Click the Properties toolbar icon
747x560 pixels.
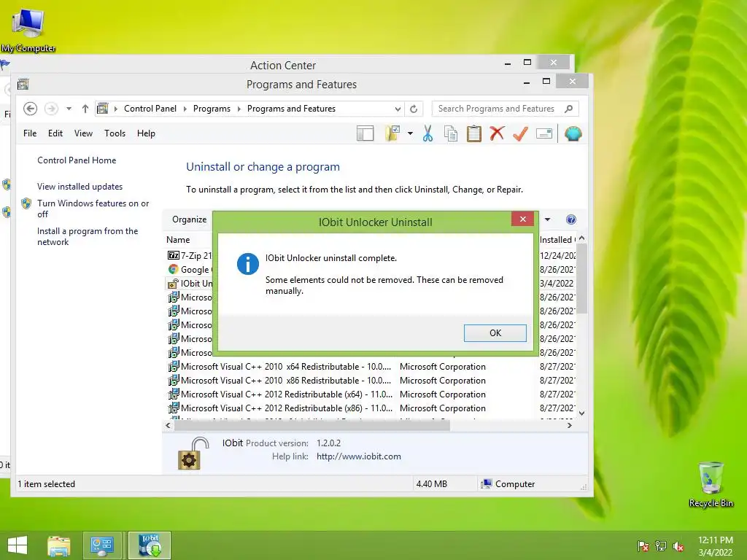point(544,134)
